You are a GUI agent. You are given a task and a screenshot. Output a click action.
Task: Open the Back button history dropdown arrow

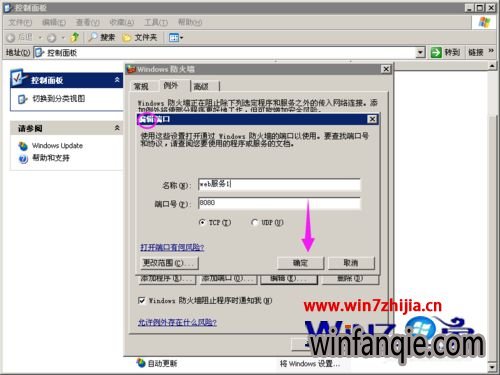(x=40, y=38)
